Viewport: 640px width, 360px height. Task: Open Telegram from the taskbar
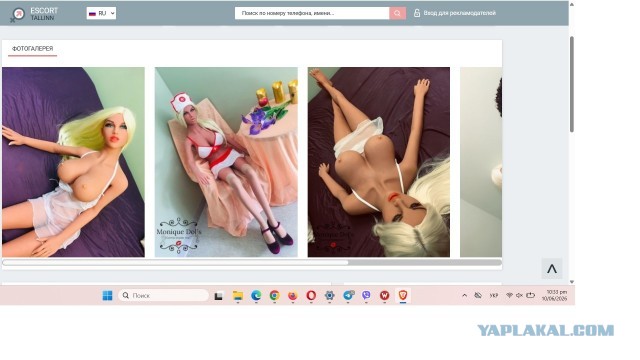[x=348, y=296]
